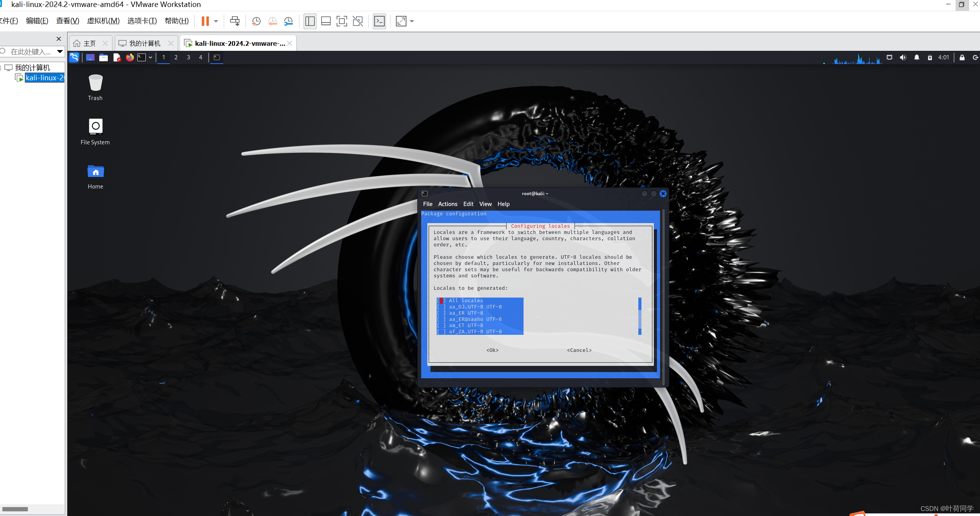Open the volume control tray icon

tap(903, 57)
